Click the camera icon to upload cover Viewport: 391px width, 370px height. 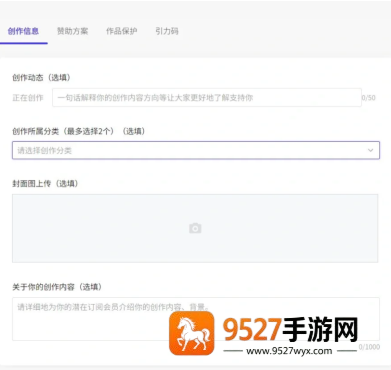[195, 228]
